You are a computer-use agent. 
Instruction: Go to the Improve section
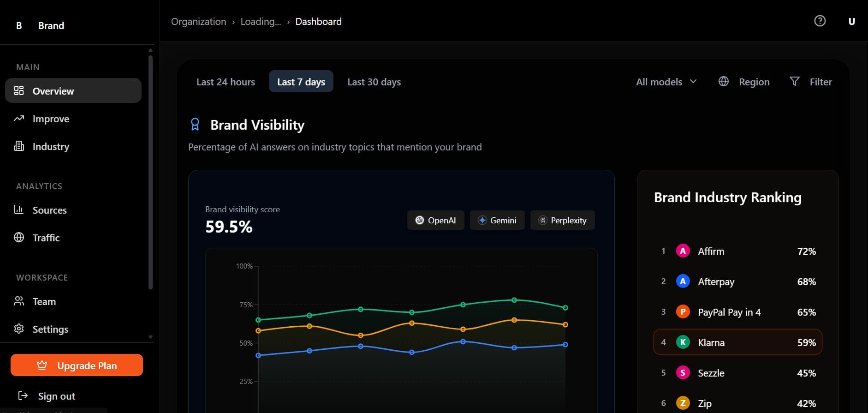click(73, 119)
